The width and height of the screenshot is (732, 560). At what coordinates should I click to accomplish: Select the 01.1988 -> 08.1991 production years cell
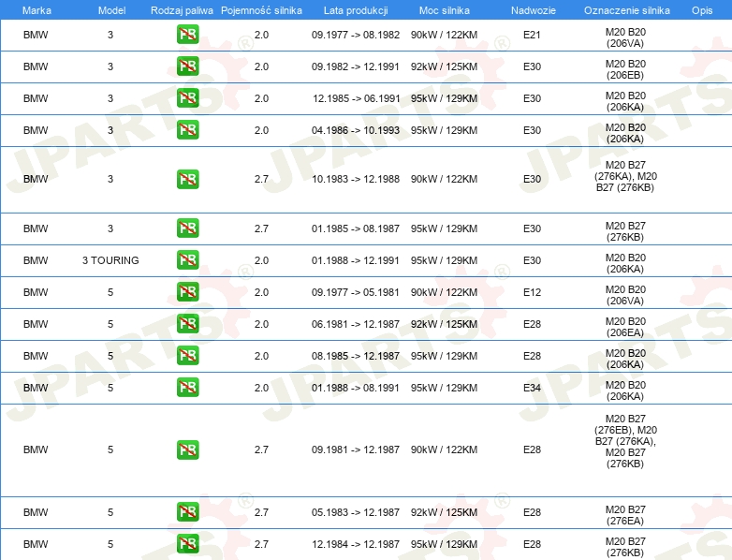356,388
